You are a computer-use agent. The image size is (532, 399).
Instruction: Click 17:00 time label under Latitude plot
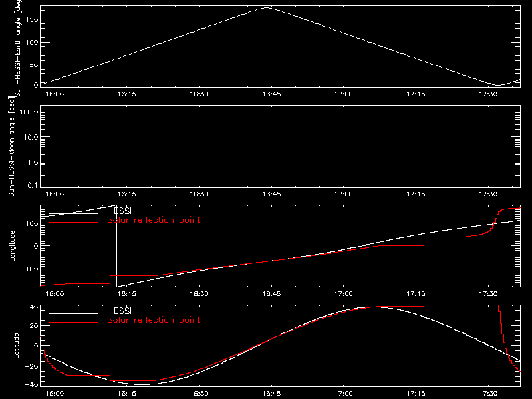click(x=343, y=394)
